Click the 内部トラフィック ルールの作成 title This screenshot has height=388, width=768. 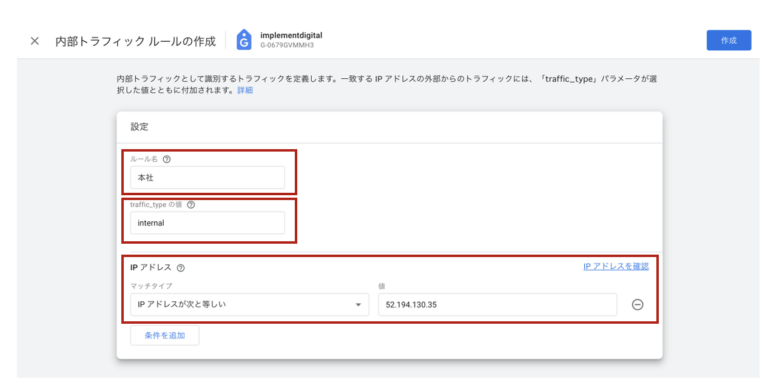pos(135,41)
